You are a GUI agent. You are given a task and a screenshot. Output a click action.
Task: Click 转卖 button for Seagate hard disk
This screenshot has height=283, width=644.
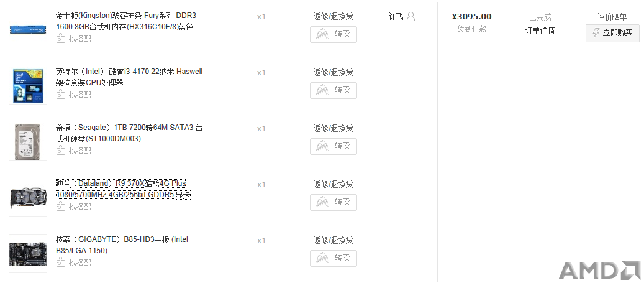click(x=333, y=146)
